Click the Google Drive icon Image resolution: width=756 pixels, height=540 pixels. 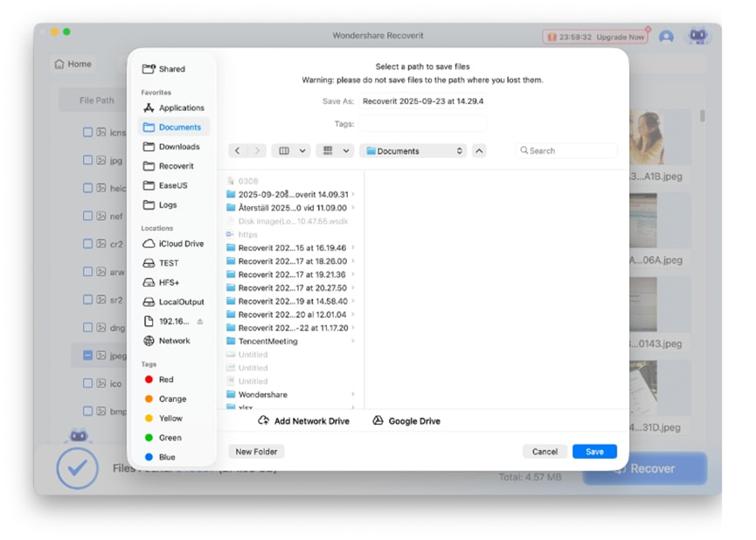pos(378,421)
